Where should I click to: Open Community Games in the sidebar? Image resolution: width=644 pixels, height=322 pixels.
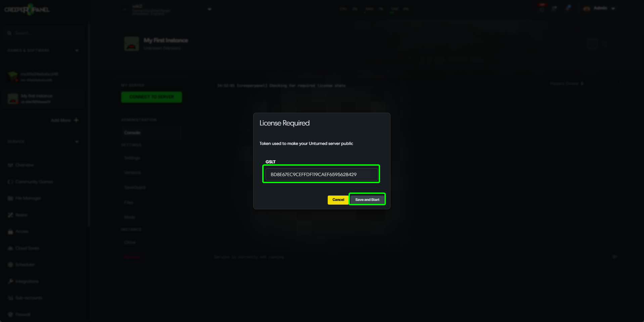[34, 182]
